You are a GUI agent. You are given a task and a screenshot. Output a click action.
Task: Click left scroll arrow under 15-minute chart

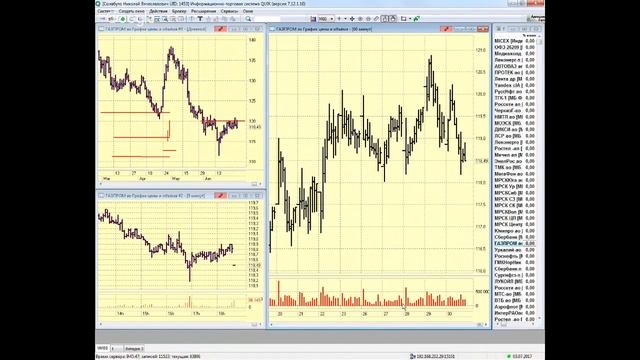pyautogui.click(x=101, y=324)
